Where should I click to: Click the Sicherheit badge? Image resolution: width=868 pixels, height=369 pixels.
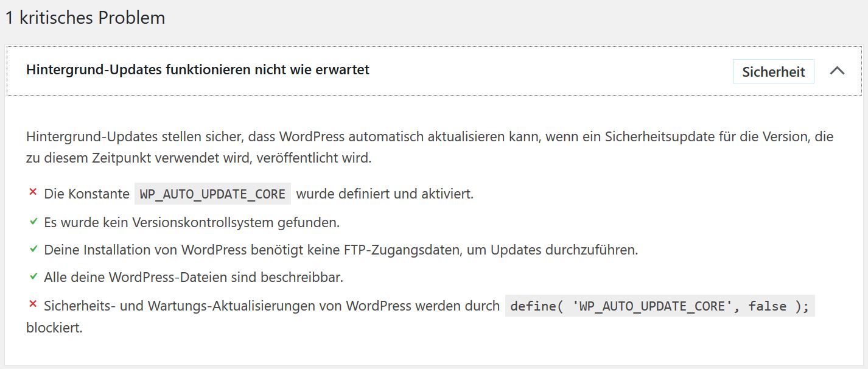click(x=773, y=71)
